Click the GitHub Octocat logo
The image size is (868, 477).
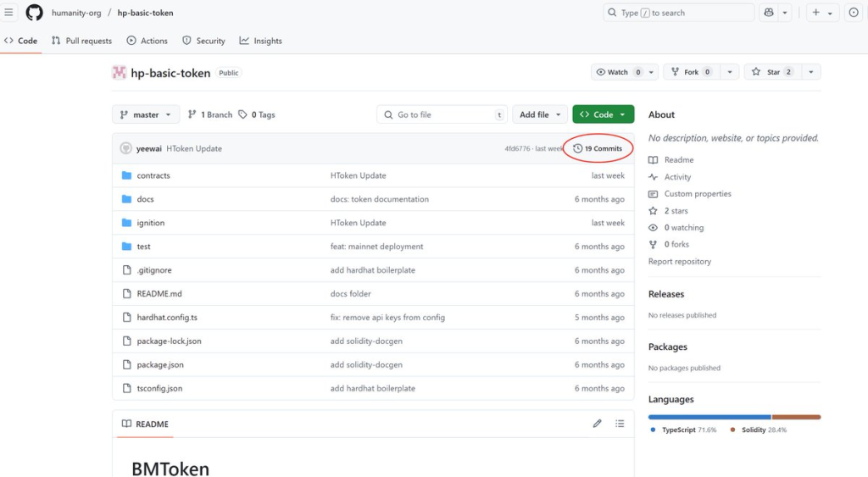click(34, 12)
